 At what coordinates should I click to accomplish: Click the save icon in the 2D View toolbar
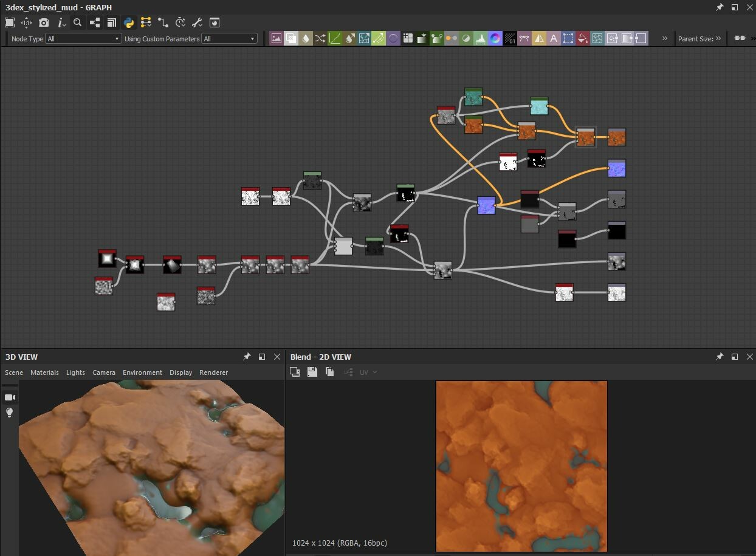pos(312,372)
